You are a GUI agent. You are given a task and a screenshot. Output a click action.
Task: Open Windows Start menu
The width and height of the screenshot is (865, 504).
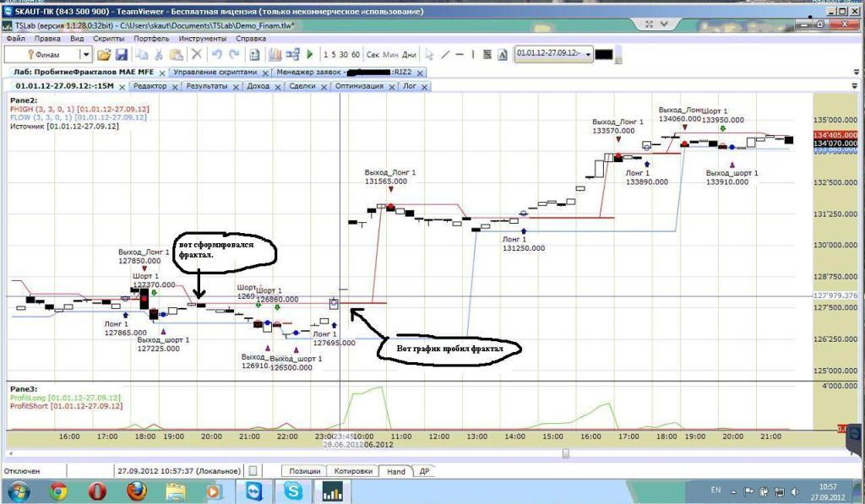pyautogui.click(x=19, y=490)
